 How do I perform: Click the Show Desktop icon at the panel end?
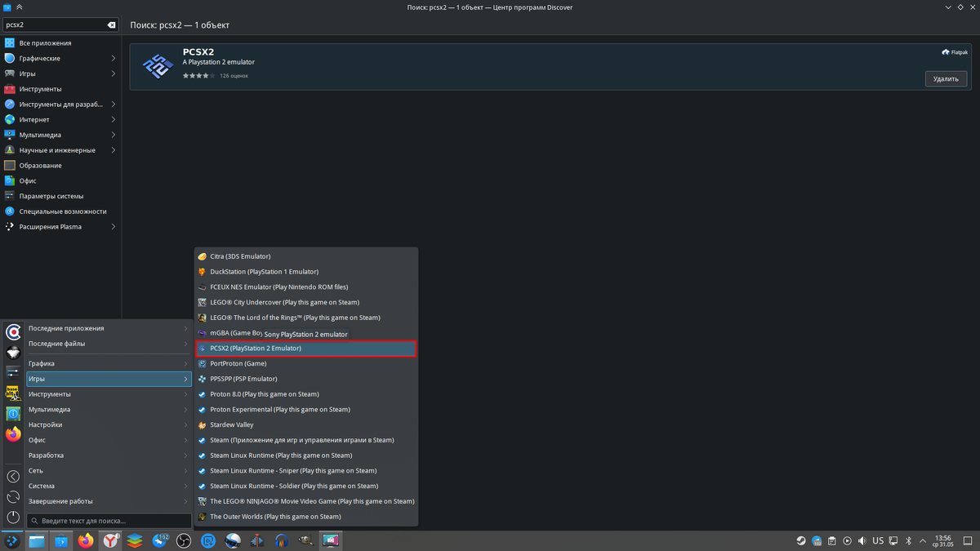coord(968,540)
